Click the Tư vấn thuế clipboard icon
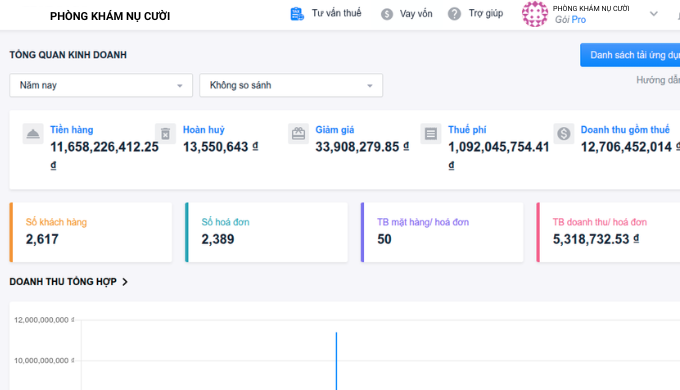Image resolution: width=680 pixels, height=390 pixels. tap(297, 14)
